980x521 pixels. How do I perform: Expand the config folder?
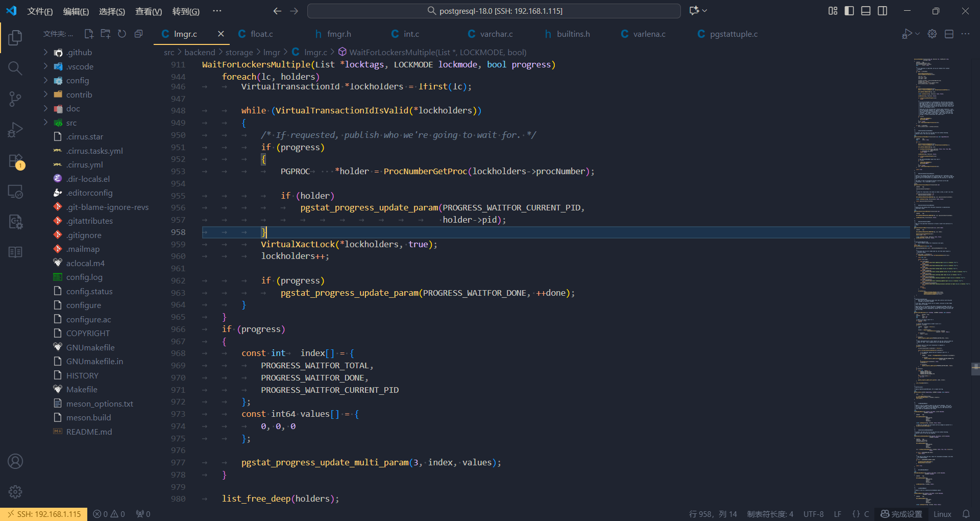tap(78, 80)
